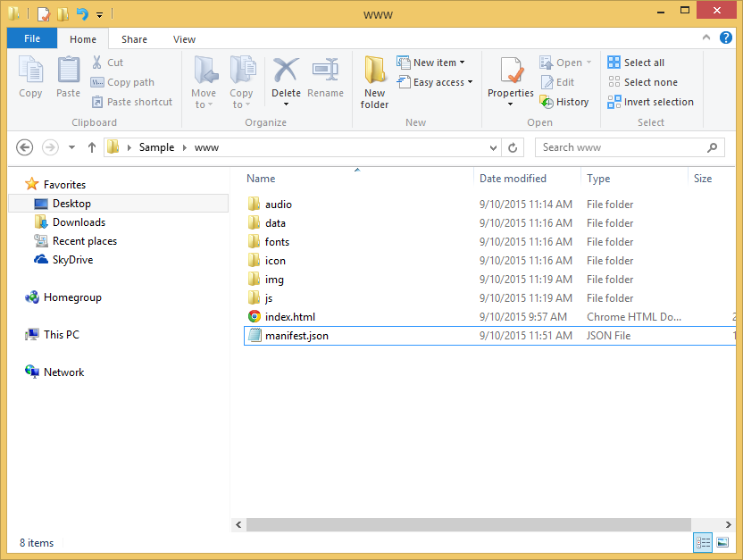Screen dimensions: 743x560
Task: Open SkyDrive in the navigation pane
Action: [x=63, y=260]
